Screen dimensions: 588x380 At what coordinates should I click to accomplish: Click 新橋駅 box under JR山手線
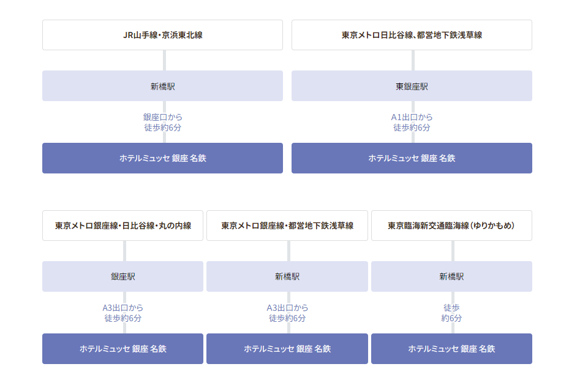point(162,86)
